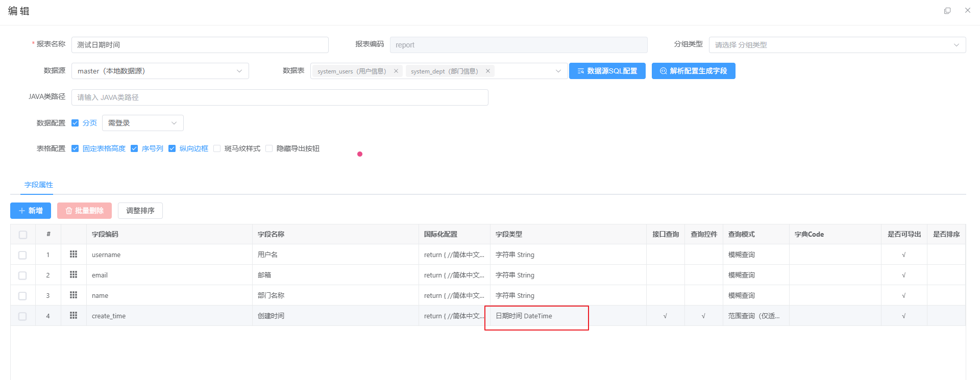Enable the 斑马纹样式 checkbox
This screenshot has height=380, width=980.
(x=217, y=148)
